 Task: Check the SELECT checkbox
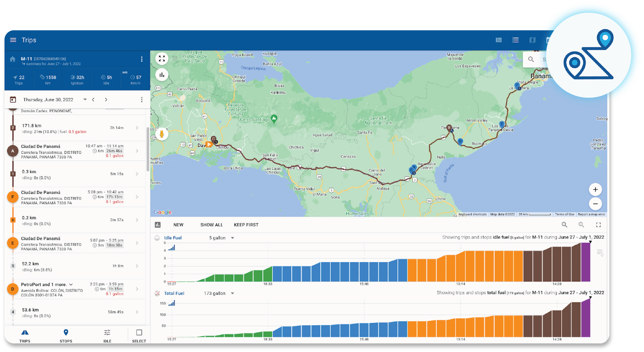[139, 332]
